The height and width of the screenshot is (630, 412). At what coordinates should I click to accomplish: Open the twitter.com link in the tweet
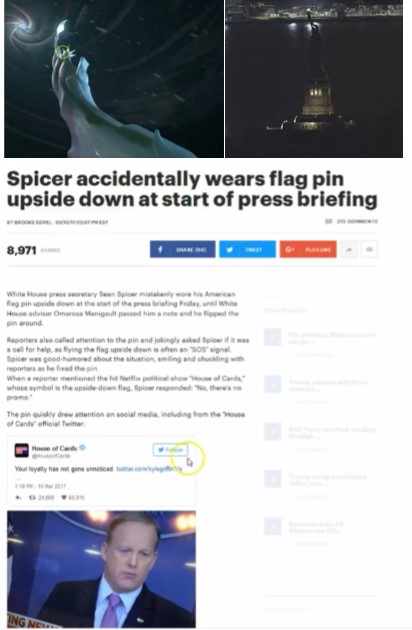point(149,469)
